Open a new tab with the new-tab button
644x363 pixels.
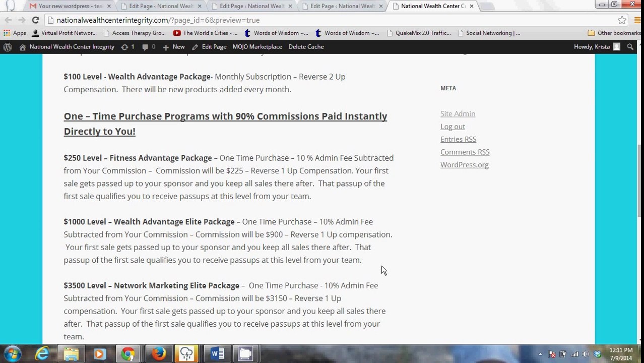487,6
